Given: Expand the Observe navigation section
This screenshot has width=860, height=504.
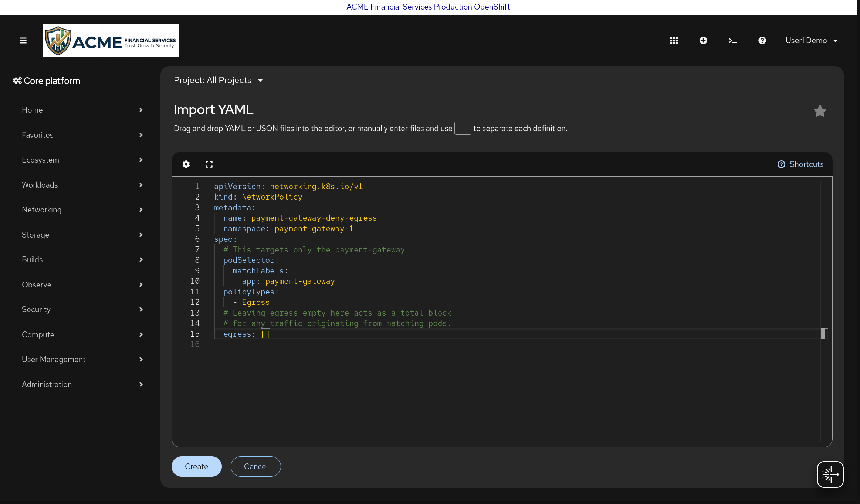Looking at the screenshot, I should coord(82,285).
